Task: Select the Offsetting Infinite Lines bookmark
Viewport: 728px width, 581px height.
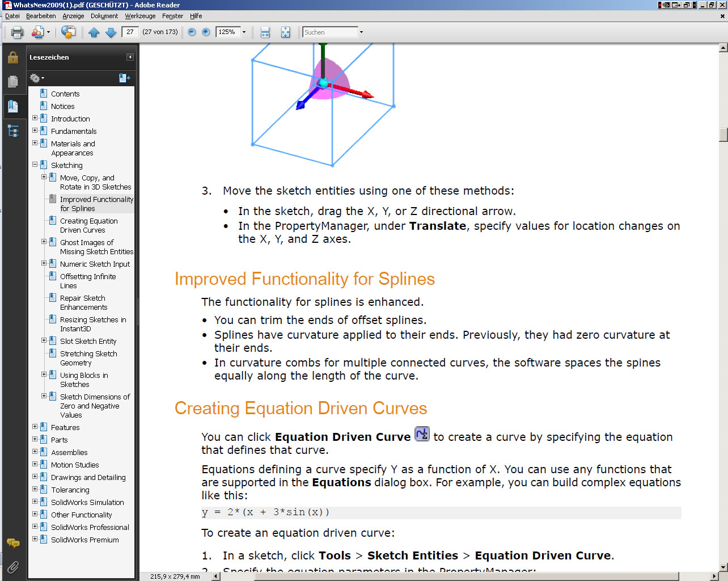Action: [x=88, y=281]
